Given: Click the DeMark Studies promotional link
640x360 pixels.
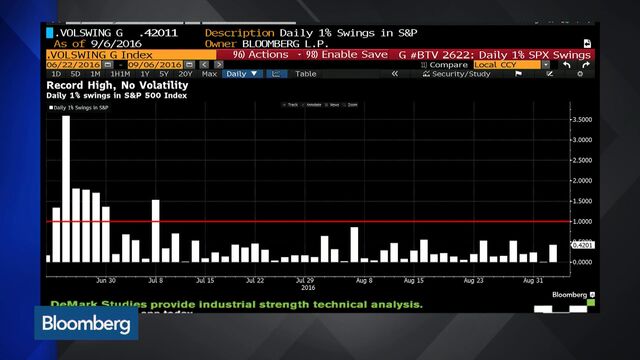Looking at the screenshot, I should (x=237, y=305).
